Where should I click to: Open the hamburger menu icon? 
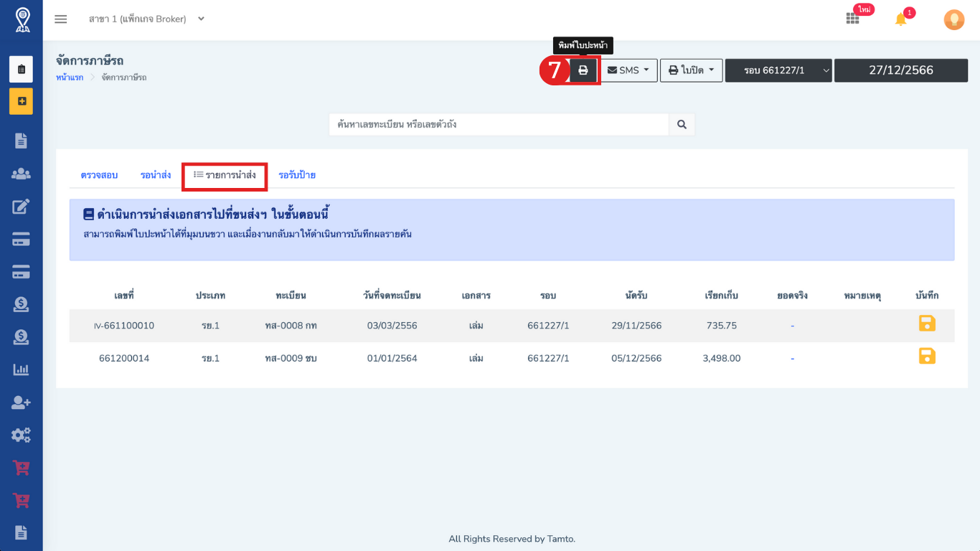(x=61, y=19)
